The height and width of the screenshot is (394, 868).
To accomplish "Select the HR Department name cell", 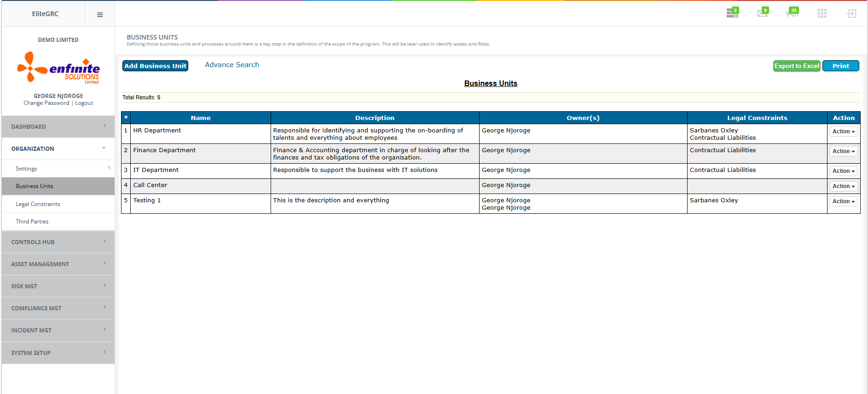I will 201,134.
